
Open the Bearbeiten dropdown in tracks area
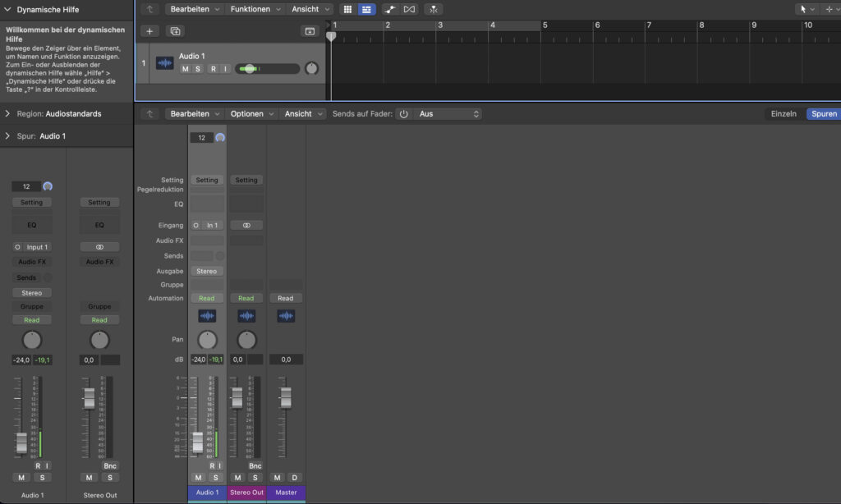coord(195,9)
